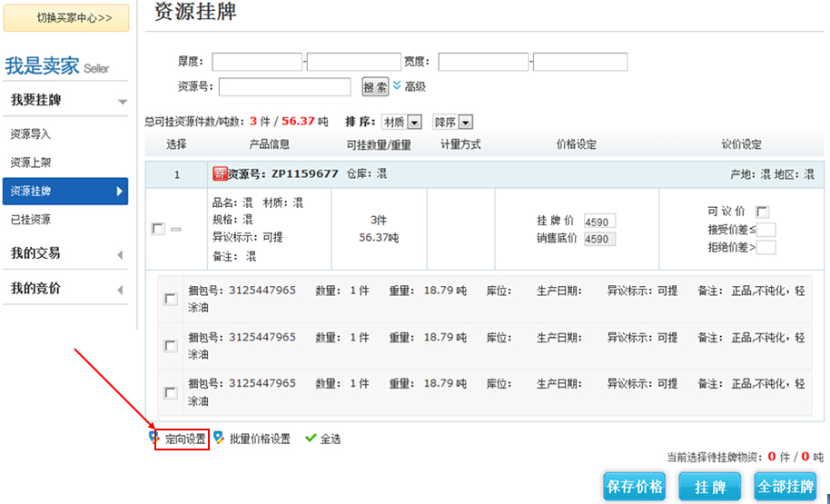The width and height of the screenshot is (830, 504).
Task: Click the 全部挂牌 button
Action: (786, 487)
